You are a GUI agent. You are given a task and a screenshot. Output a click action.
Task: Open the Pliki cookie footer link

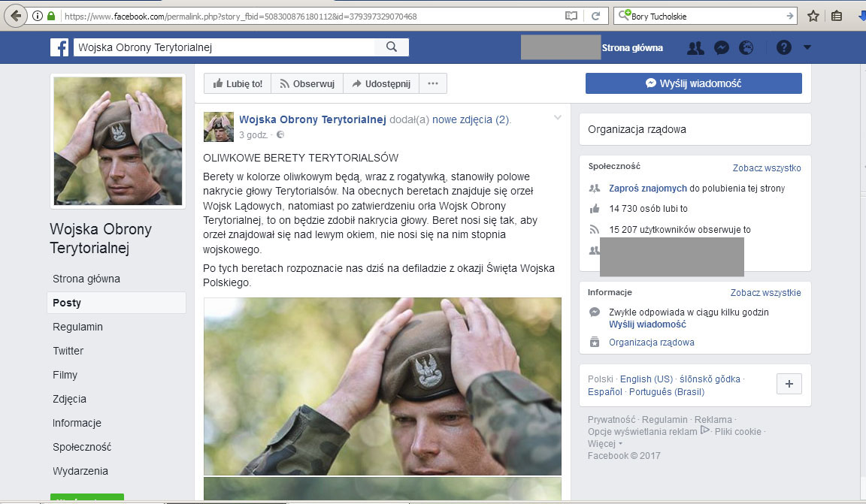pos(738,432)
